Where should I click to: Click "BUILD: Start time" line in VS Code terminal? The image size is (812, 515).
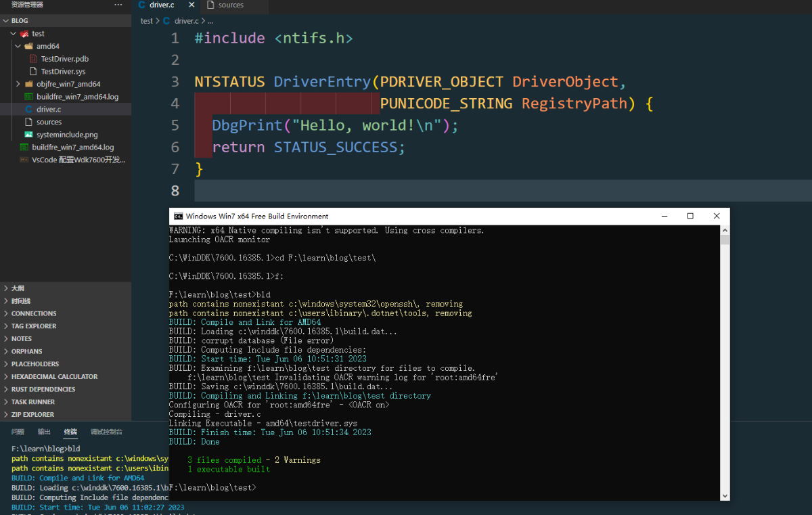(97, 507)
